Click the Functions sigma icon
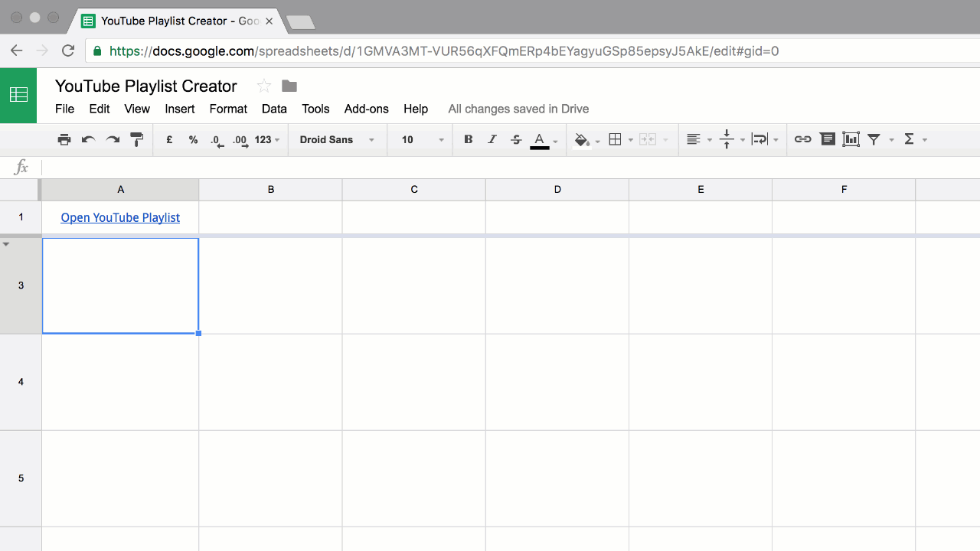Viewport: 980px width, 551px height. click(x=909, y=139)
